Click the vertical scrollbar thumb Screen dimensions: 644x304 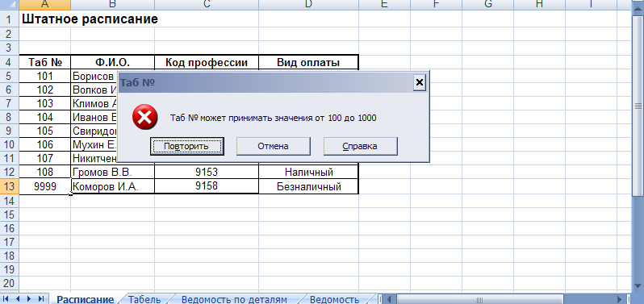638,106
